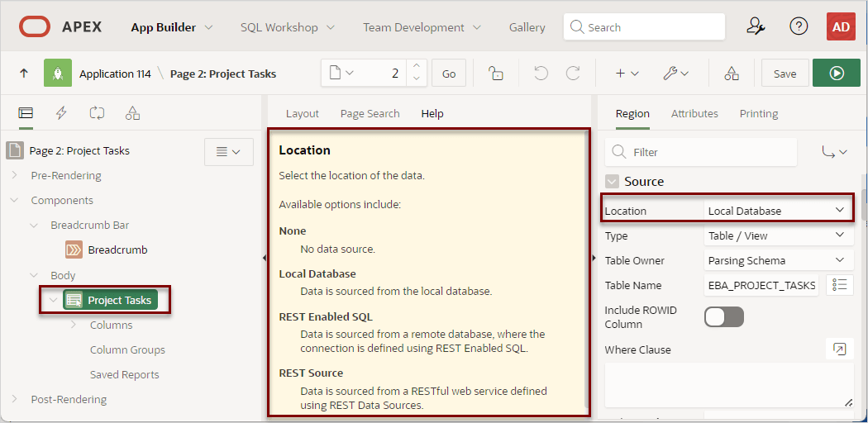This screenshot has width=868, height=423.
Task: Decrement the page number stepper down
Action: coord(417,79)
